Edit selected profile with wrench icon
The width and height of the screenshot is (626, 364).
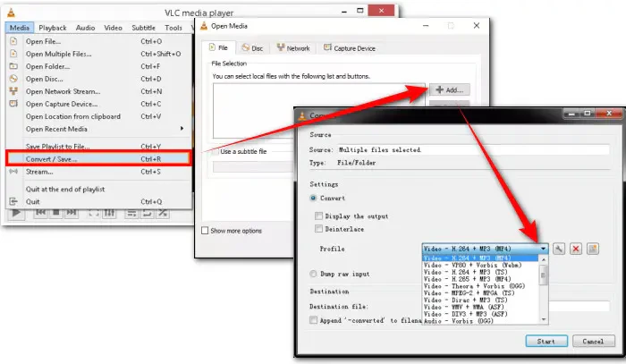click(x=559, y=249)
